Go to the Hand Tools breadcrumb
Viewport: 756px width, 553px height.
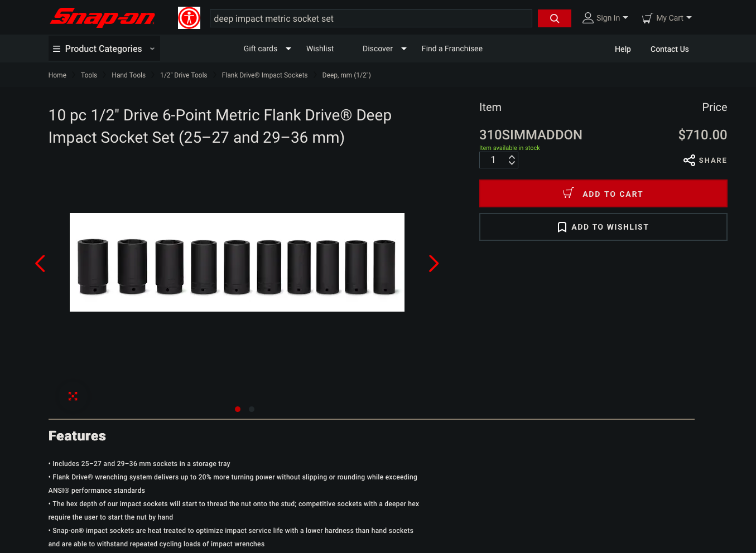[x=128, y=75]
